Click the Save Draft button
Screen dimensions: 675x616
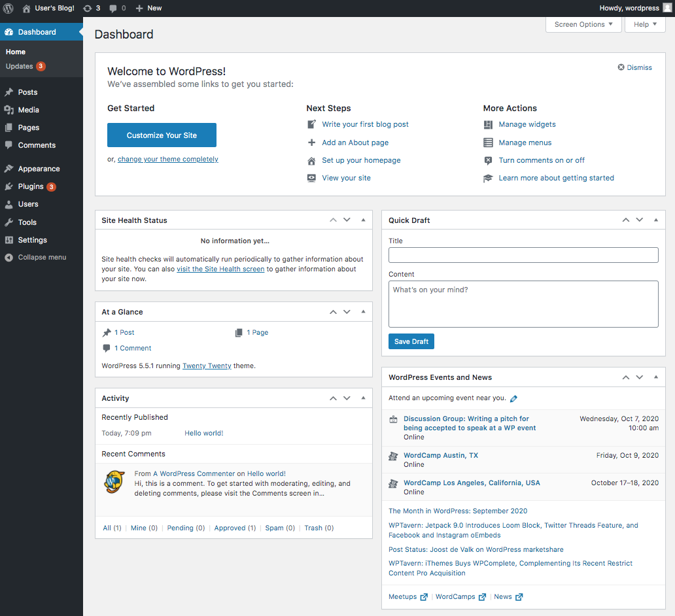click(411, 341)
